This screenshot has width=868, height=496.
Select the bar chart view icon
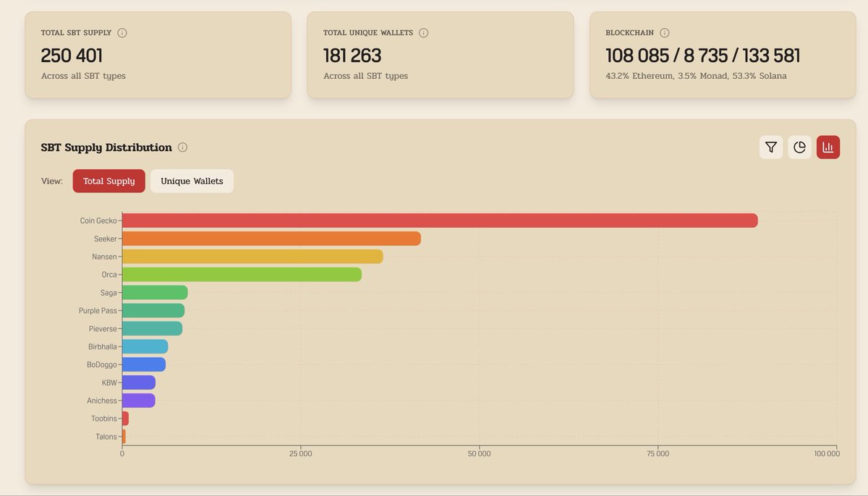pyautogui.click(x=828, y=147)
